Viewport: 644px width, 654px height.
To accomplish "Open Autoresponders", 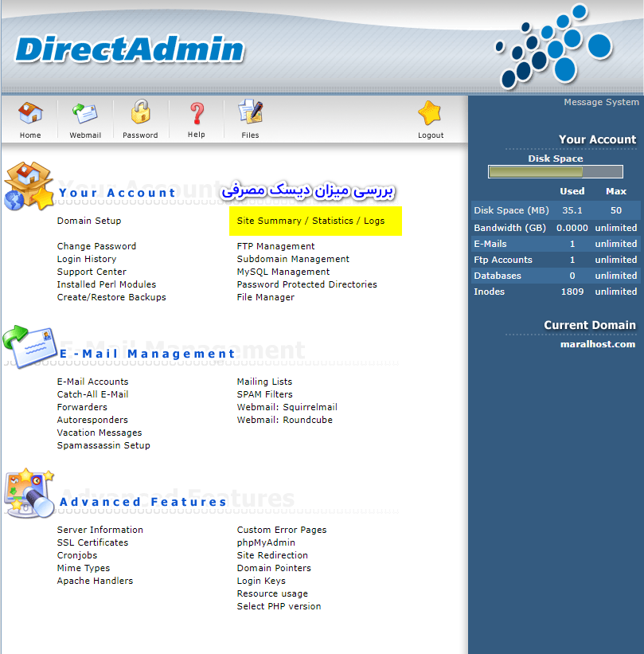I will (92, 420).
